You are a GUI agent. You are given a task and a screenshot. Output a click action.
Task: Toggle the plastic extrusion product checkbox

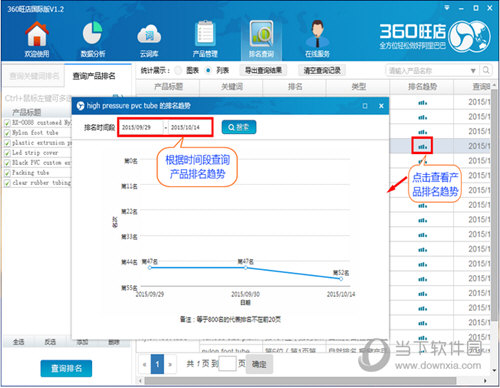[7, 143]
